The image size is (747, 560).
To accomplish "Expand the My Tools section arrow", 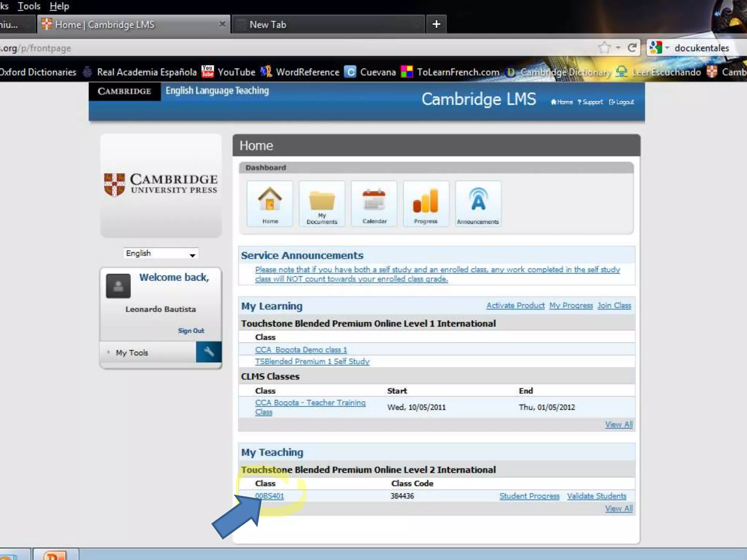I will [108, 352].
